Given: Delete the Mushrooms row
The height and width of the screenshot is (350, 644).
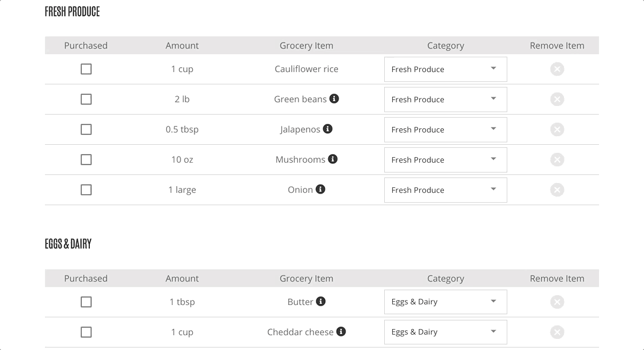Looking at the screenshot, I should pos(557,160).
